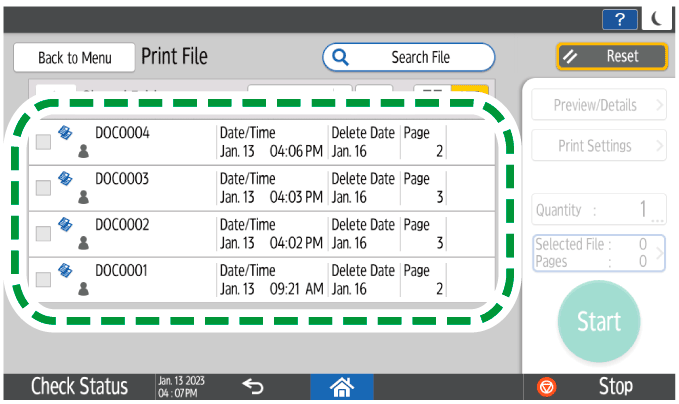Open the Help question mark icon
Screen dimensions: 679x404
click(x=617, y=19)
